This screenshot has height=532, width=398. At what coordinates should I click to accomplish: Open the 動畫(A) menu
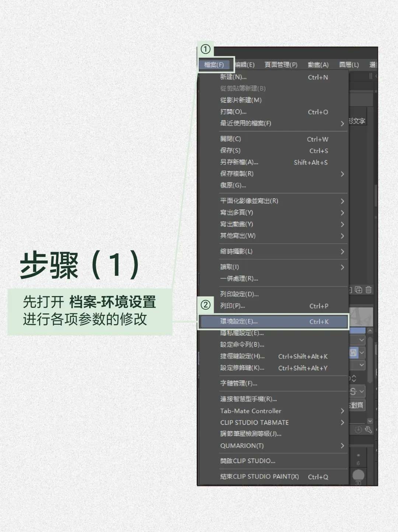pyautogui.click(x=318, y=65)
